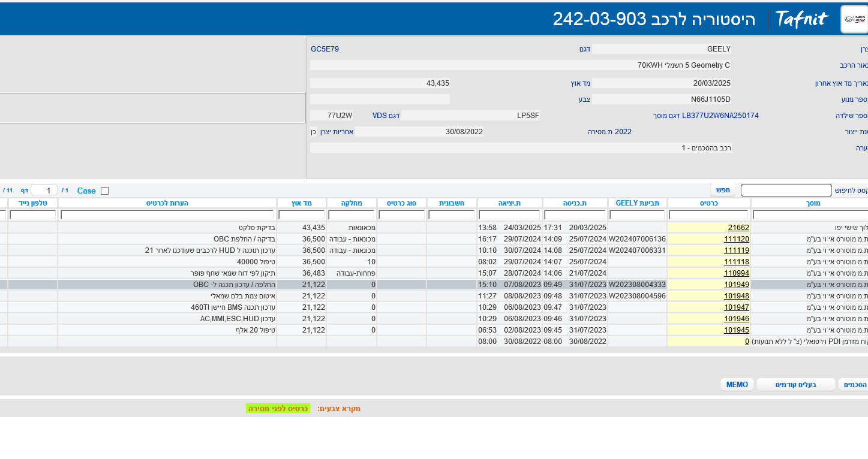
Task: Open ticket link 101946
Action: click(x=736, y=319)
